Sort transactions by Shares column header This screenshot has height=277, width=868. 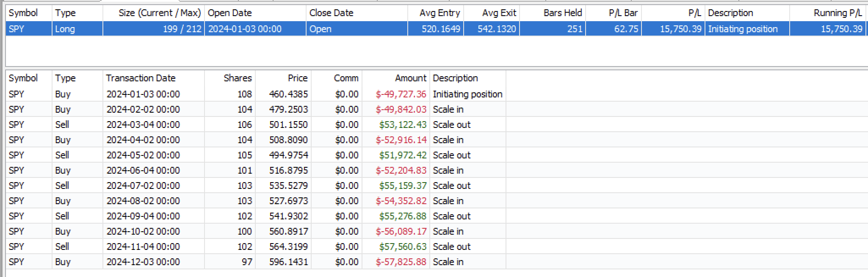pos(237,78)
